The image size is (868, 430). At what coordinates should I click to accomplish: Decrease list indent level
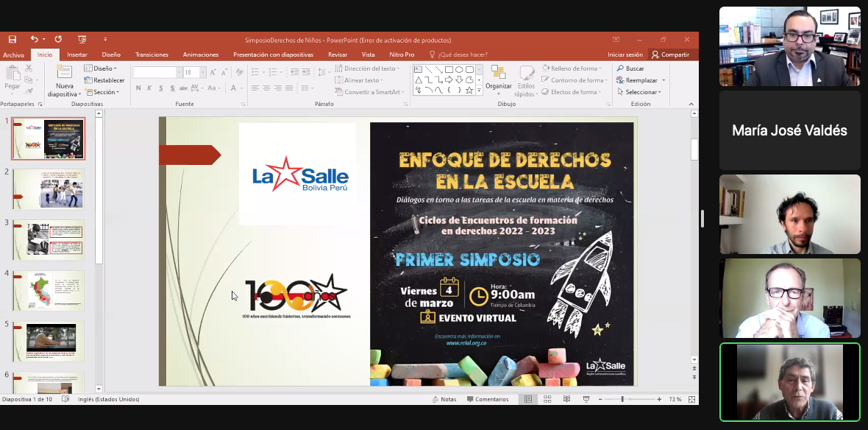[294, 72]
